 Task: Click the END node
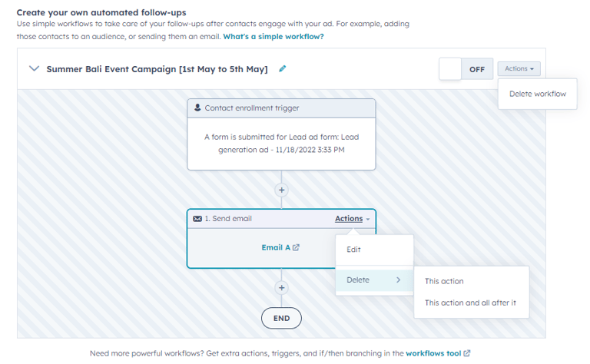281,318
